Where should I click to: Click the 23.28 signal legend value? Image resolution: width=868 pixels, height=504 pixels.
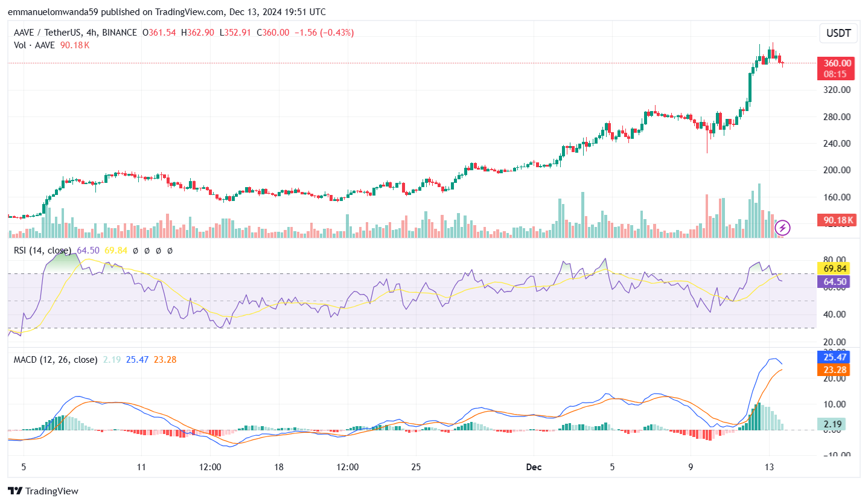[165, 359]
